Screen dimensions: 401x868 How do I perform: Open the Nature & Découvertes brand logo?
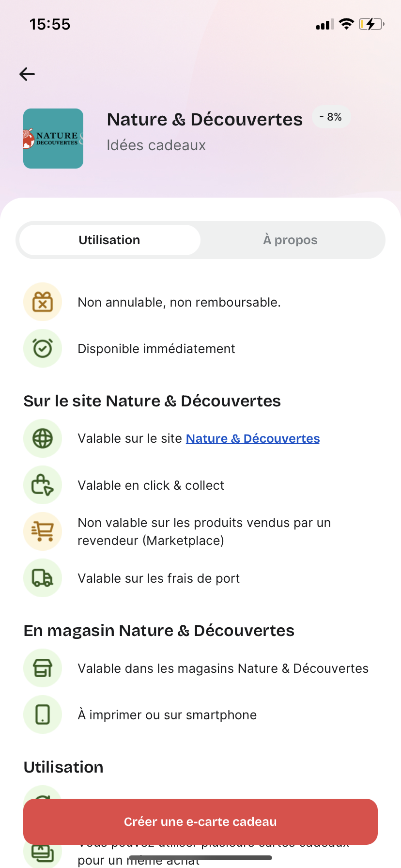pos(53,139)
